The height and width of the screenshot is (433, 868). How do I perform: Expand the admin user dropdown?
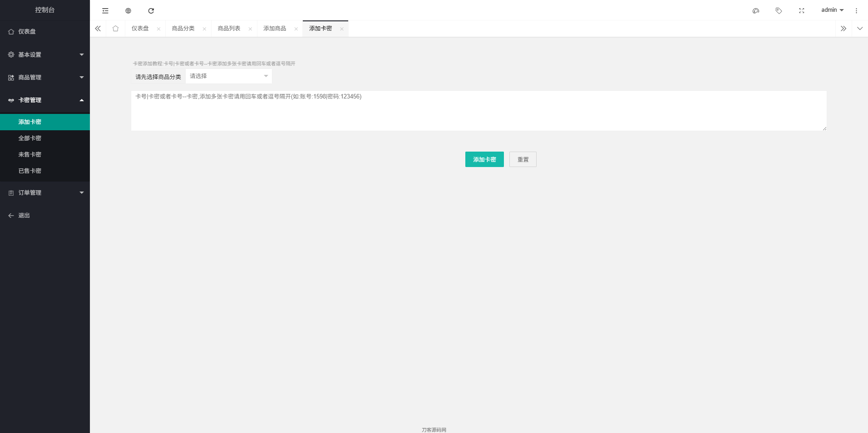tap(832, 10)
